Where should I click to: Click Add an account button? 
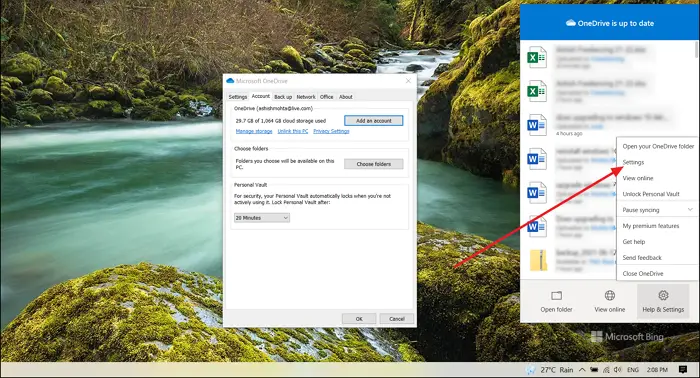coord(374,120)
